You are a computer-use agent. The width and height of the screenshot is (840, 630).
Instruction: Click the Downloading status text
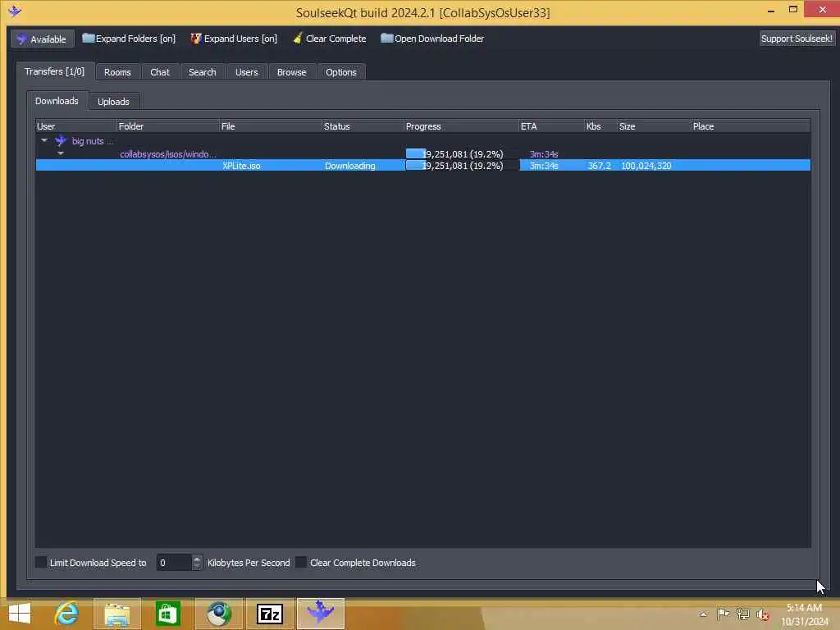(x=349, y=166)
